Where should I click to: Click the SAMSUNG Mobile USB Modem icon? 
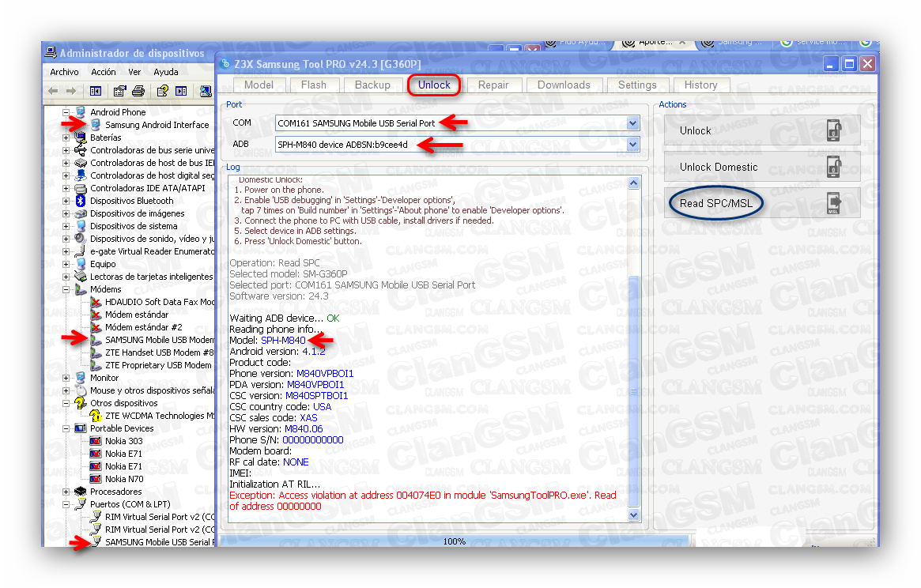(x=96, y=340)
